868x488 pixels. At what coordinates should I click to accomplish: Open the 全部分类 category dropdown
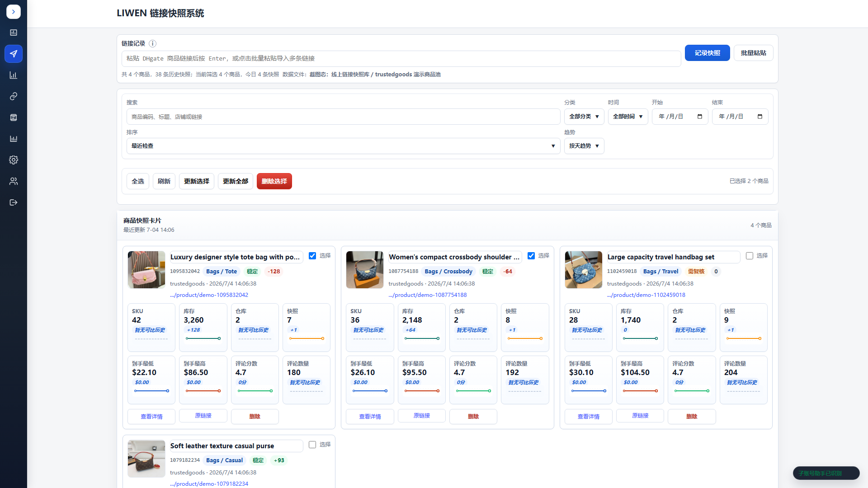click(x=584, y=117)
